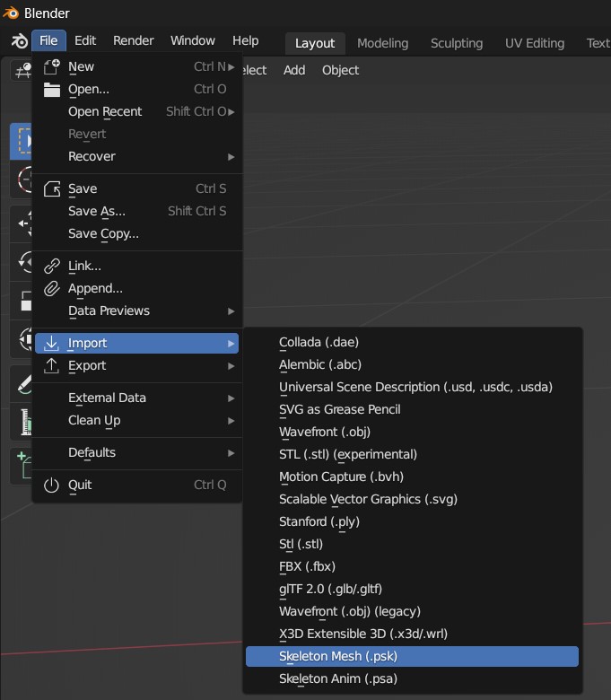Select the Rotate tool in toolbar
This screenshot has height=700, width=611.
tap(21, 262)
